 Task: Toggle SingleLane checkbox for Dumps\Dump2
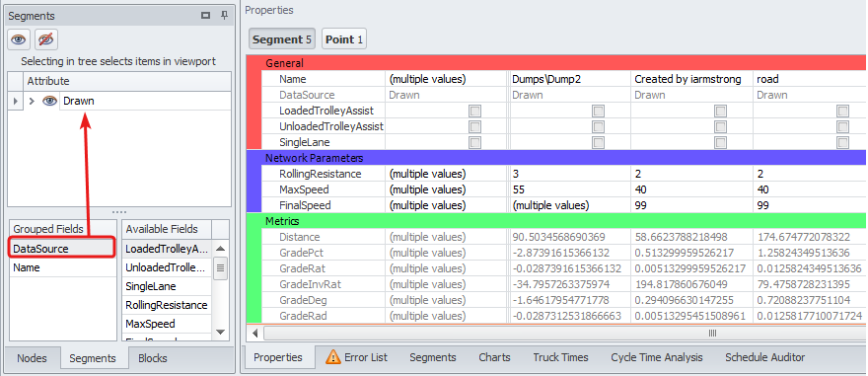[x=598, y=142]
